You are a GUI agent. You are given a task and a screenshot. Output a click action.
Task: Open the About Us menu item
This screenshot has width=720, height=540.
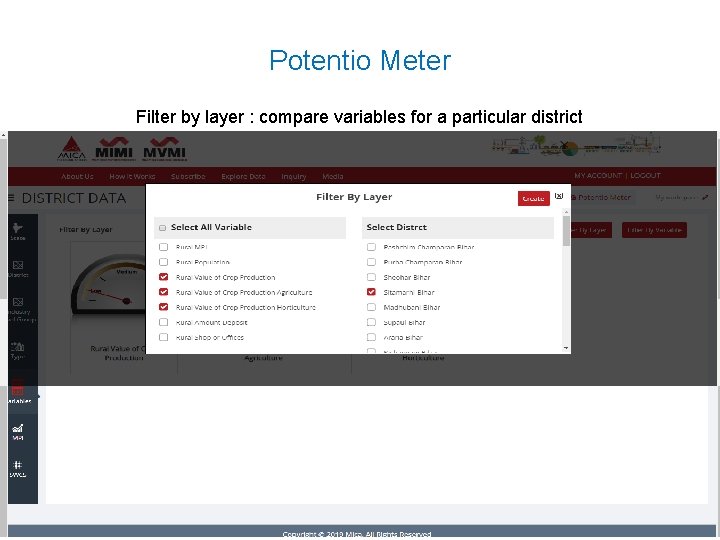point(77,176)
